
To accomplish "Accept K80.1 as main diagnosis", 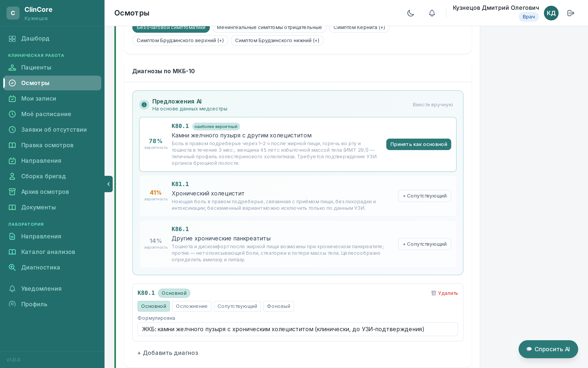I will point(418,144).
